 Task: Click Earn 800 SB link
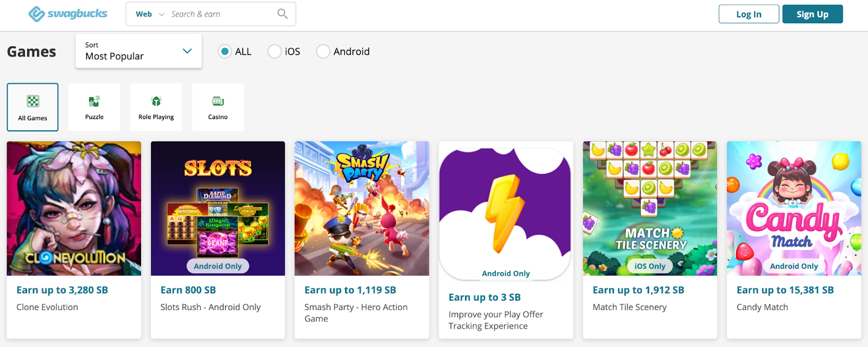188,290
